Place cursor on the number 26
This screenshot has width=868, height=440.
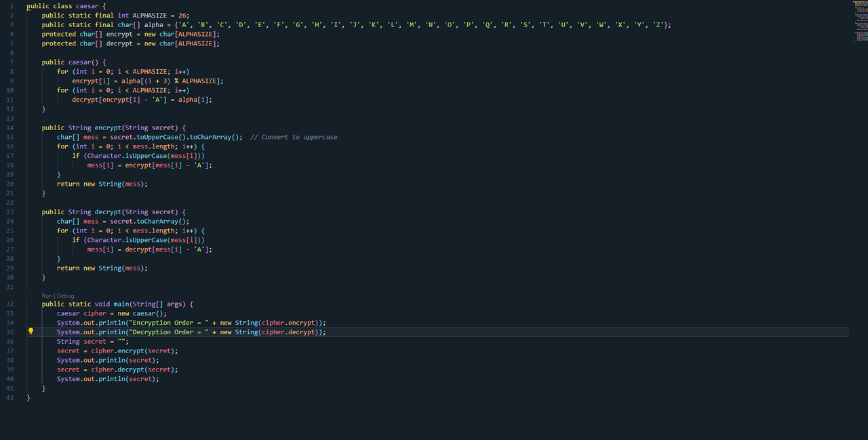click(182, 15)
